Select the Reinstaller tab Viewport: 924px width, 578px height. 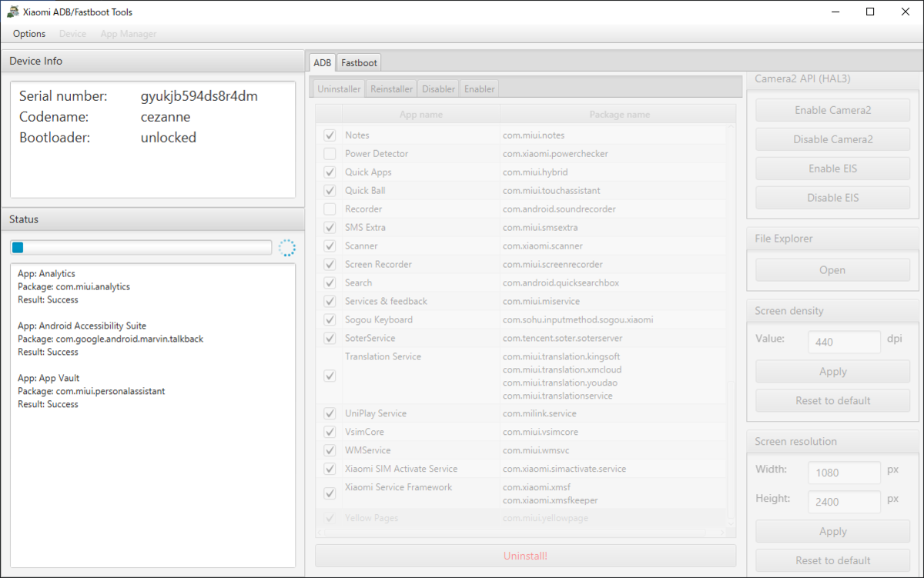391,89
